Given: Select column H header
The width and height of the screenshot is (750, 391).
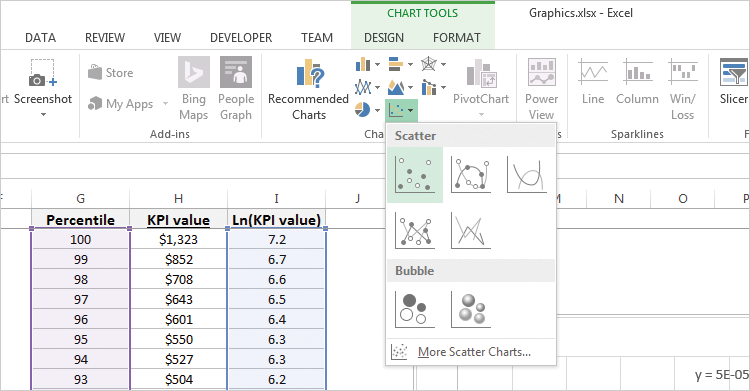Looking at the screenshot, I should (178, 199).
